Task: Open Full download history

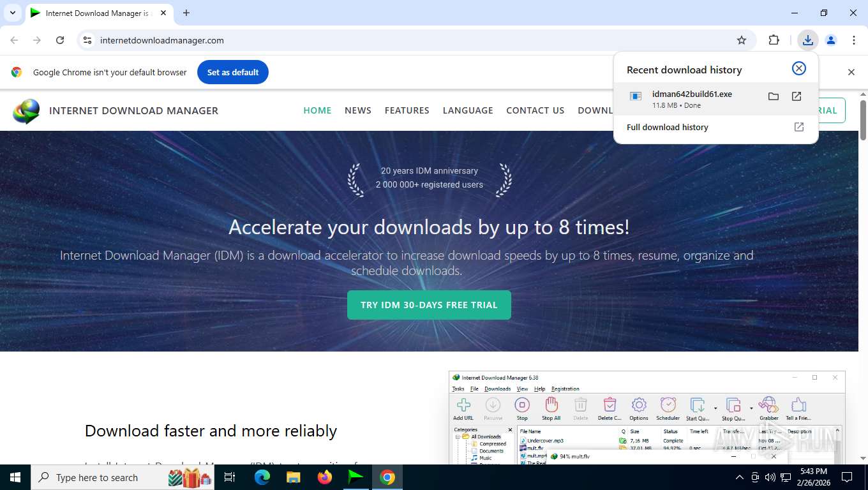Action: 715,127
